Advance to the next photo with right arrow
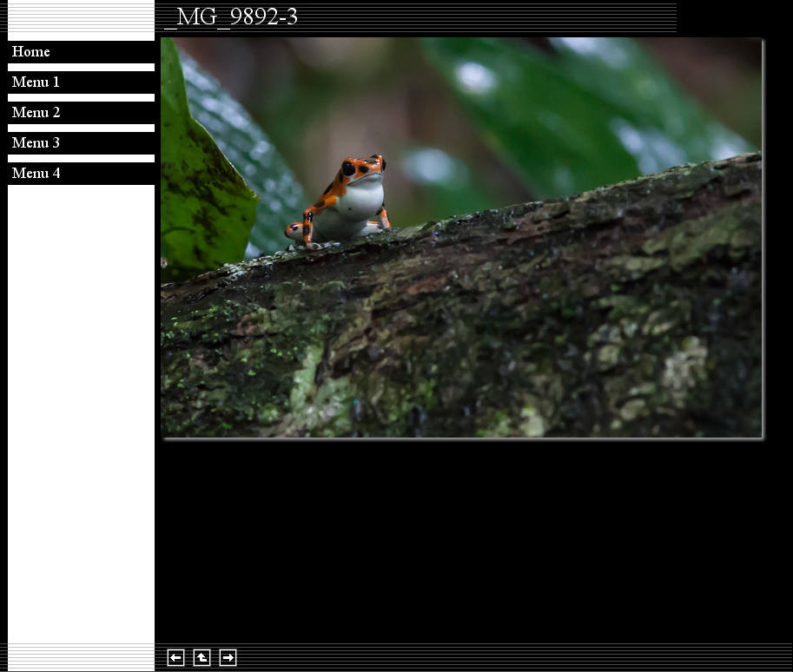This screenshot has width=793, height=672. (228, 658)
